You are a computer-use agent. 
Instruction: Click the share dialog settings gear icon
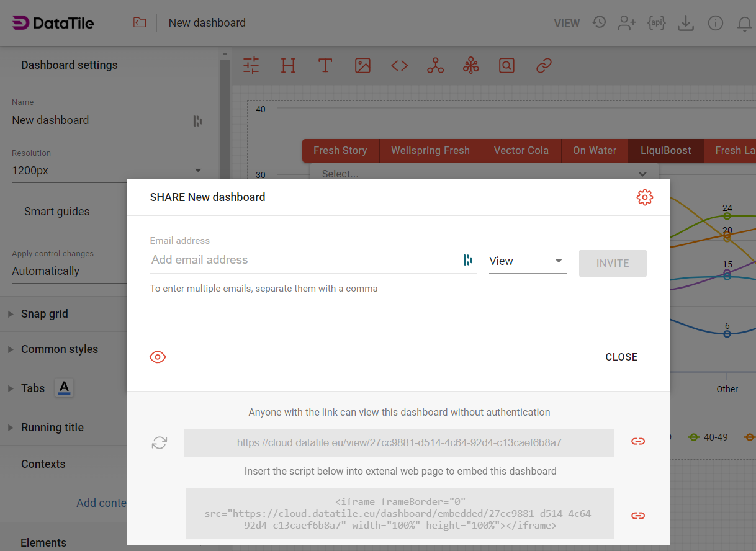(644, 197)
